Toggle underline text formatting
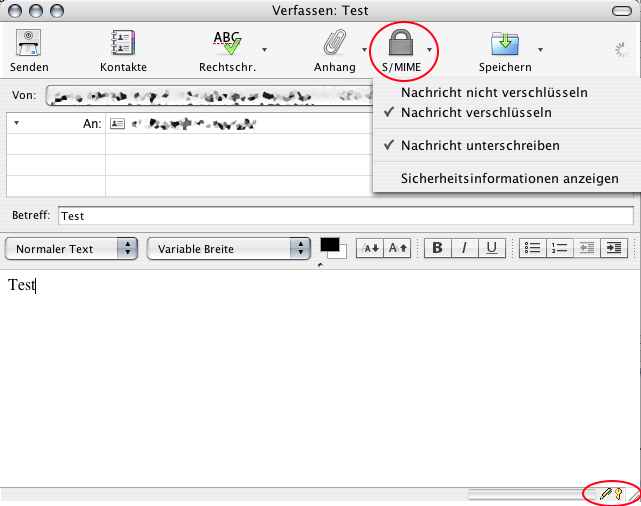This screenshot has height=506, width=641. (491, 248)
